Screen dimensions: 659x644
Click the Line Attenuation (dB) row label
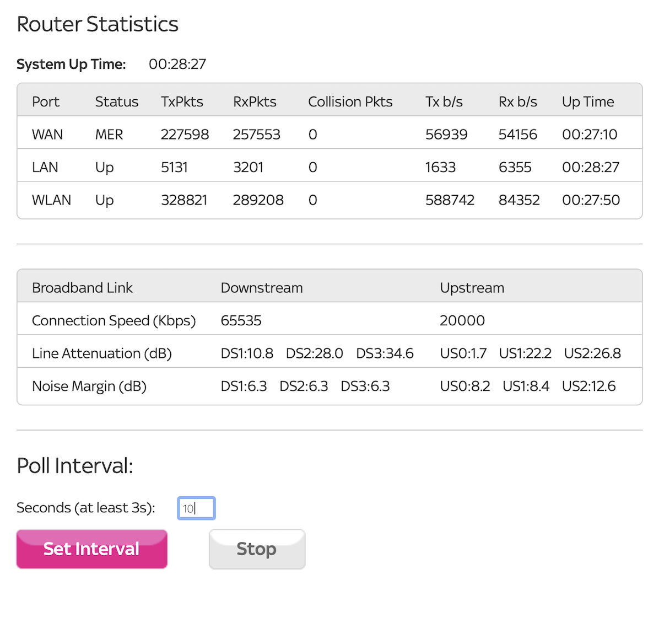pyautogui.click(x=102, y=353)
